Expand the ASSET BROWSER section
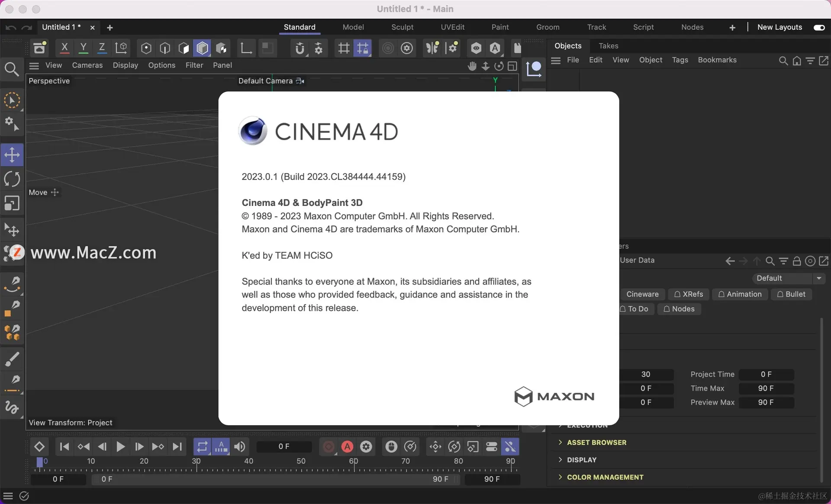The image size is (831, 504). tap(596, 442)
